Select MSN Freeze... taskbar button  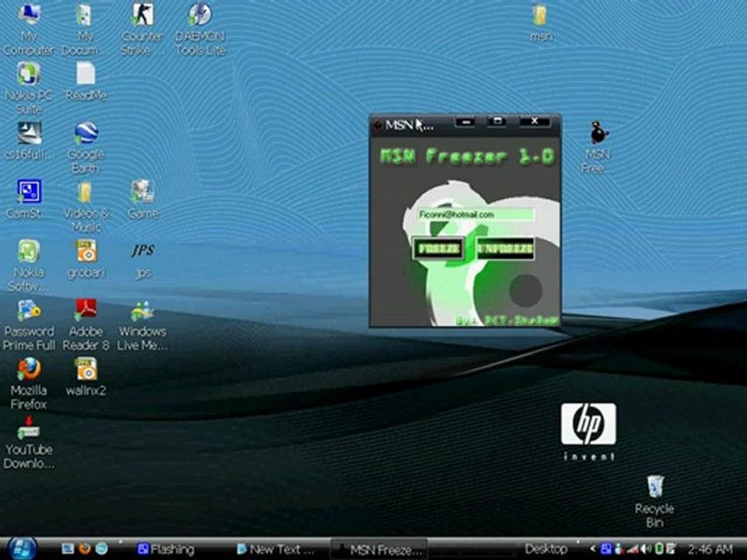pos(380,550)
